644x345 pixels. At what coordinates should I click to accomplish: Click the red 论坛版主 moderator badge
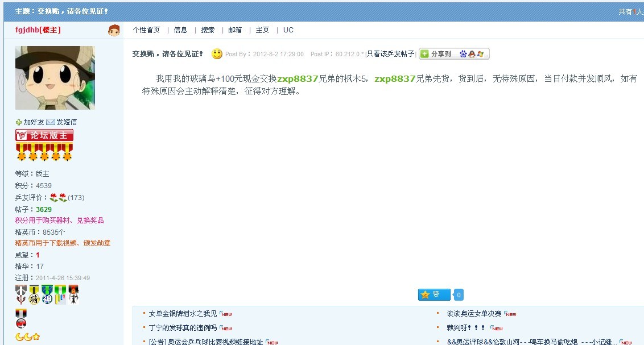tap(44, 135)
